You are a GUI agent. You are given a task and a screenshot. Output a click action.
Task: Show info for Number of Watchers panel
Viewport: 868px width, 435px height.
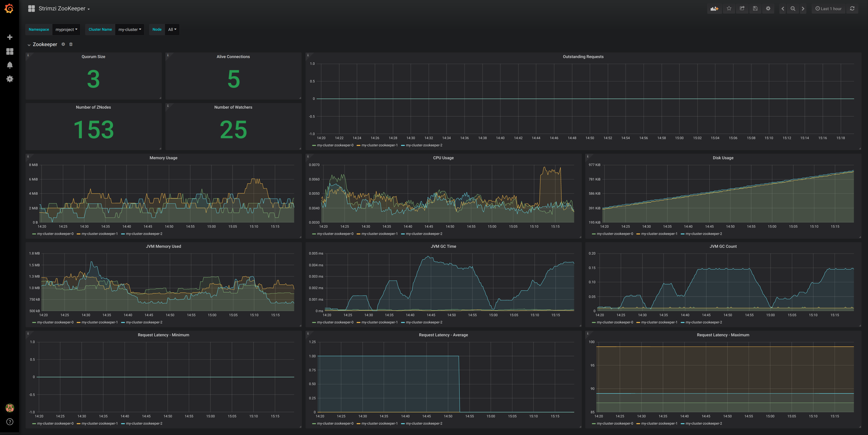tap(168, 105)
